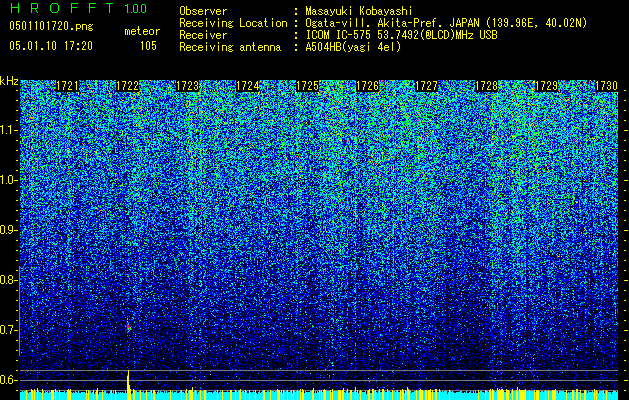
Task: Click the Receiver field label
Action: click(203, 35)
